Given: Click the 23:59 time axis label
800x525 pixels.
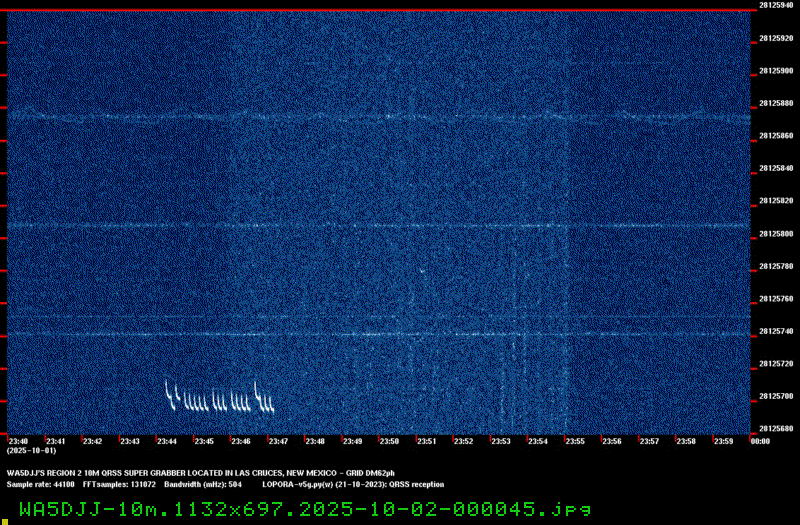Looking at the screenshot, I should (723, 441).
